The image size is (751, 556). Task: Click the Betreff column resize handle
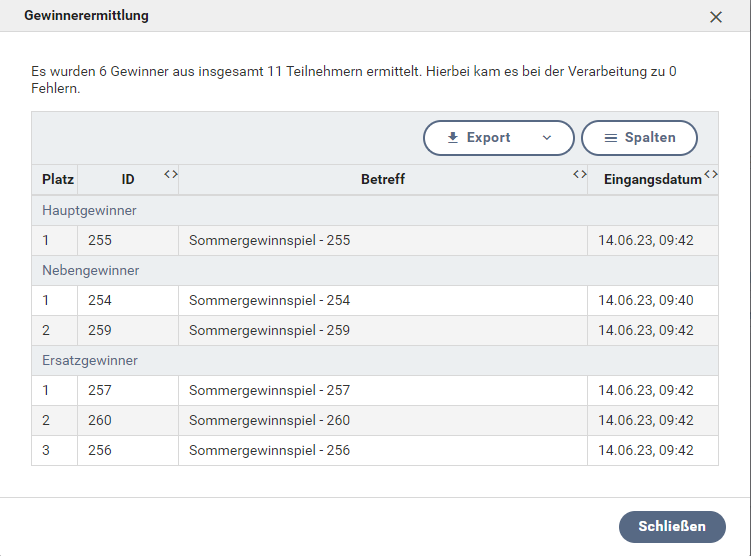580,174
